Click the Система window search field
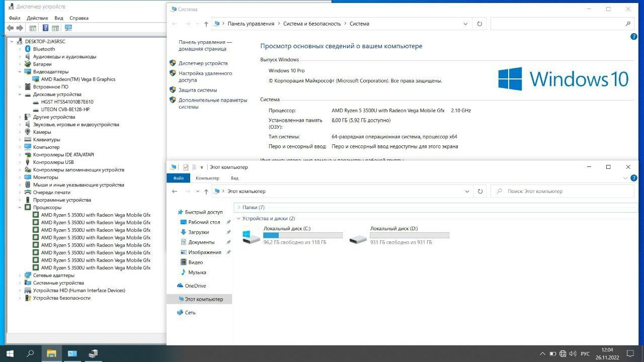The image size is (644, 362). 562,24
